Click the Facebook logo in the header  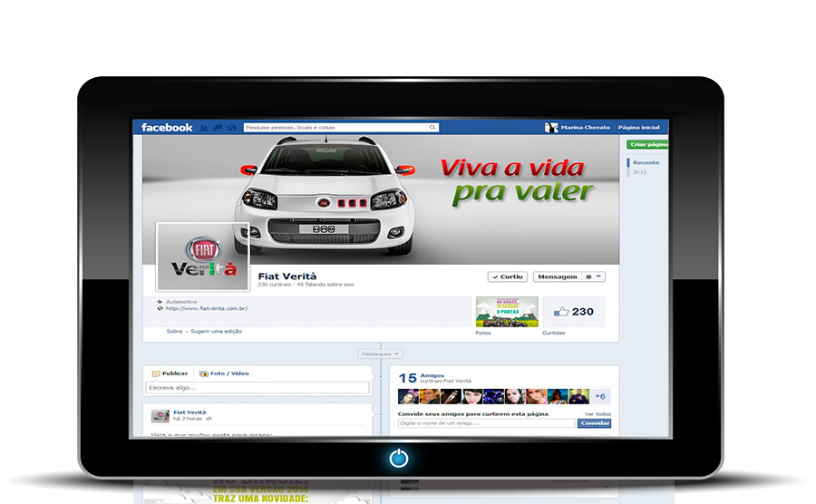[167, 128]
